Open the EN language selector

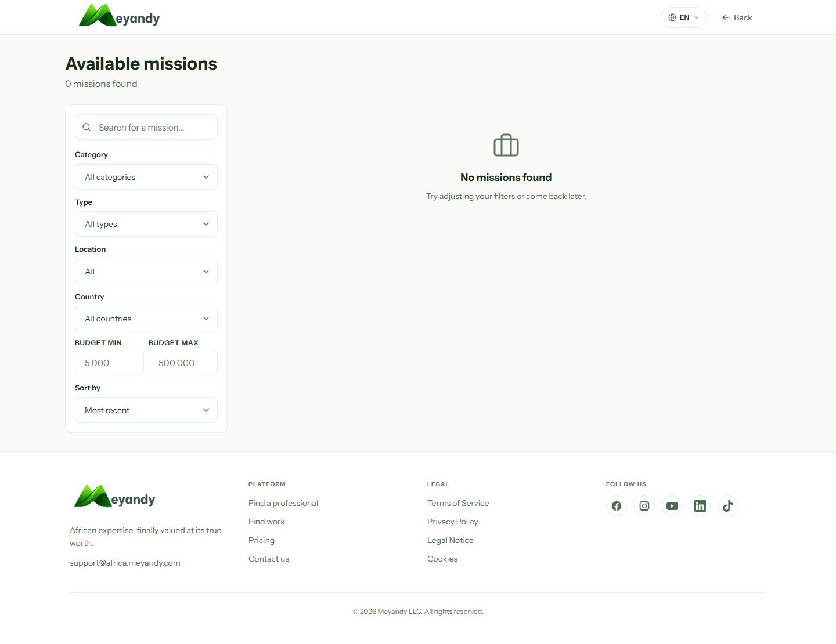pyautogui.click(x=683, y=17)
